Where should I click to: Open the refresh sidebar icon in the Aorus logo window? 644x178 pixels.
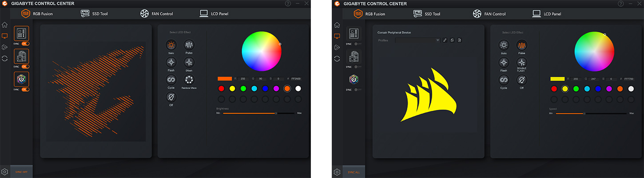pos(5,58)
